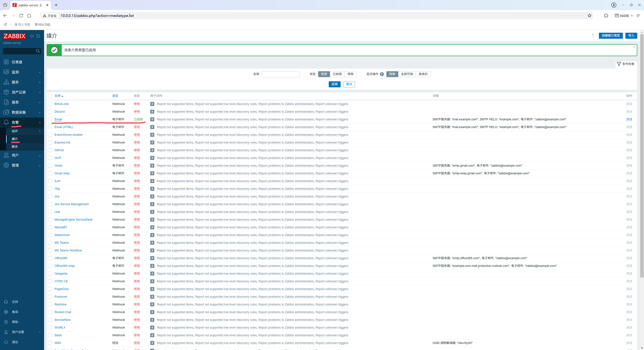Image resolution: width=644 pixels, height=350 pixels.
Task: Select 全部可用 in 显示操作 filter
Action: (407, 74)
